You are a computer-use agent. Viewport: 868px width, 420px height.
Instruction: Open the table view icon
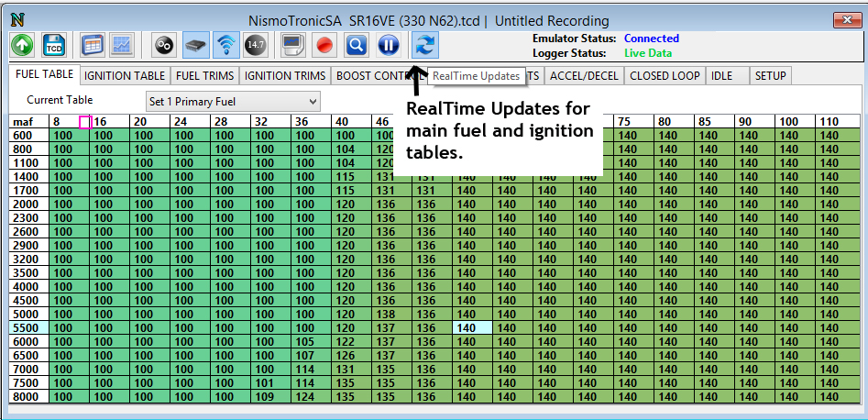(x=92, y=46)
